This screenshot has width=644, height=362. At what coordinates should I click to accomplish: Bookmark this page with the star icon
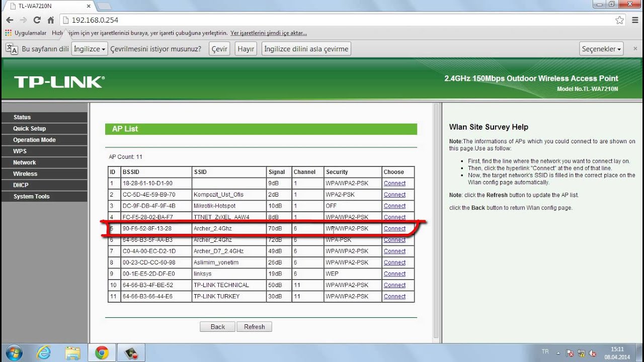tap(619, 20)
